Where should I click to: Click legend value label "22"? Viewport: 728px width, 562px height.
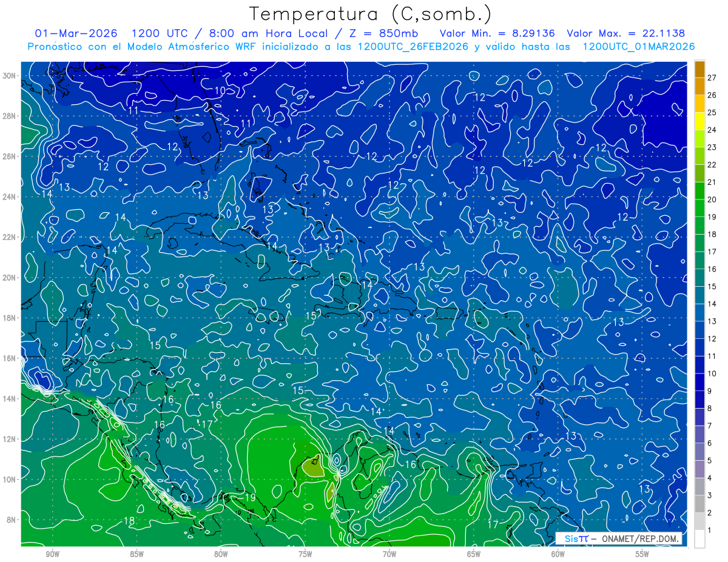click(712, 164)
